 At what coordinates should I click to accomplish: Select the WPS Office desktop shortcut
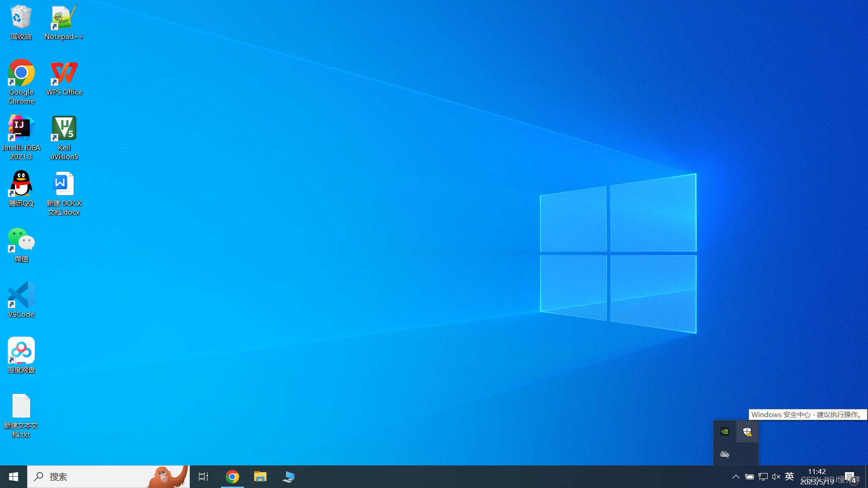(x=64, y=78)
